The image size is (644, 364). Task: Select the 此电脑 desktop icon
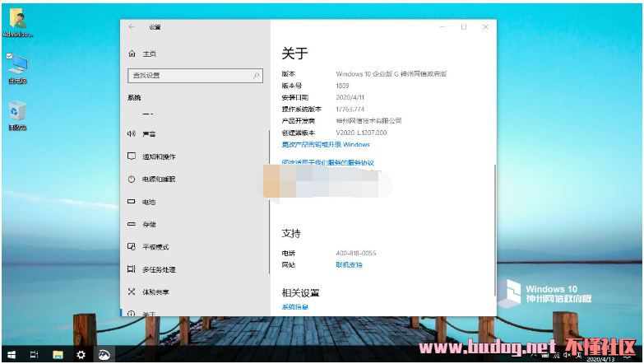[17, 68]
